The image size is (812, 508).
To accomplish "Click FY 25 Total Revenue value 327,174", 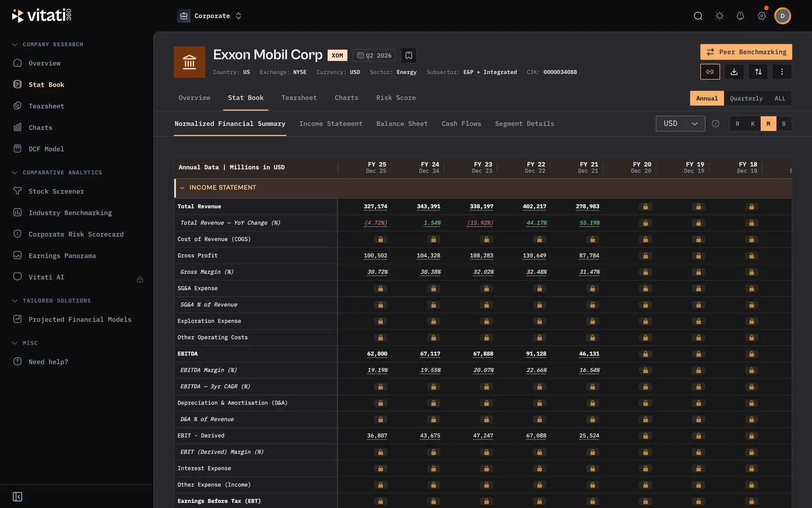I will point(375,206).
